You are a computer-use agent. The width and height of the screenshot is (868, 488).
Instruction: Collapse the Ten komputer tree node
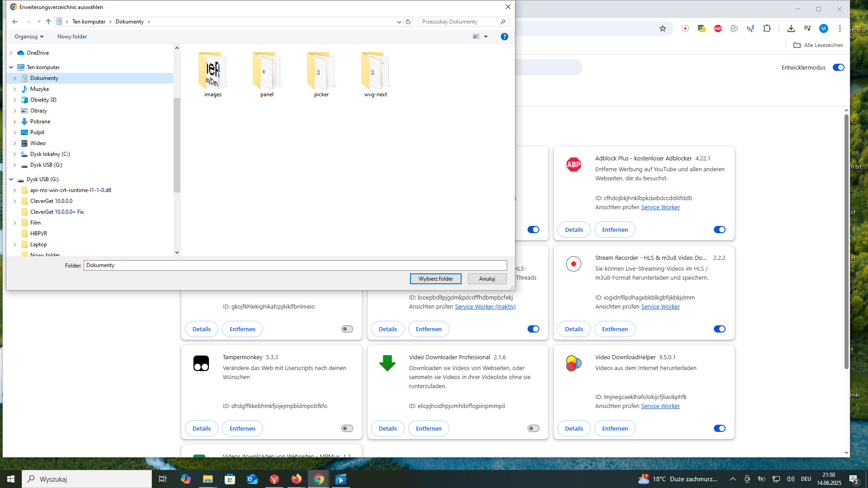(x=11, y=67)
